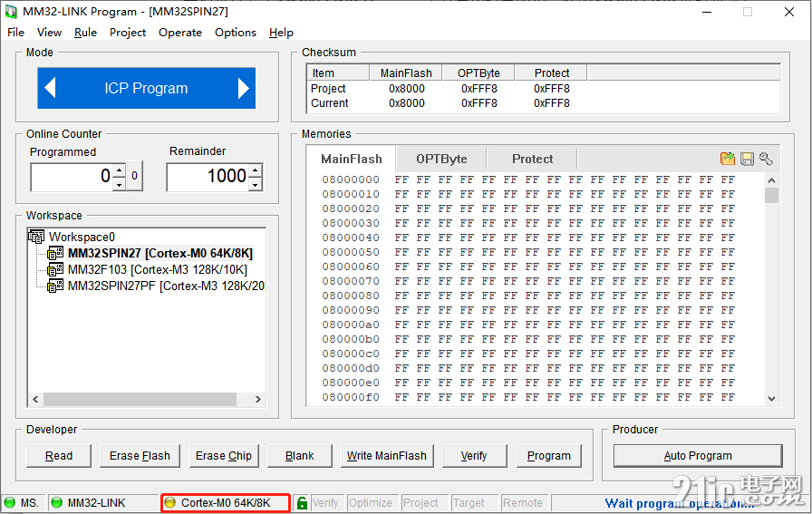Select MM32SPIN27 [Cortex-M0 64K/8K] project
812x514 pixels.
pyautogui.click(x=160, y=253)
